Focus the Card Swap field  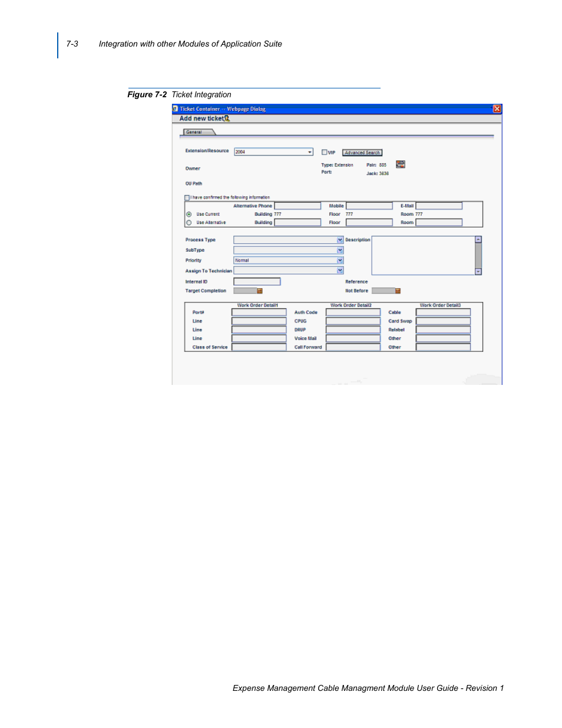point(444,321)
